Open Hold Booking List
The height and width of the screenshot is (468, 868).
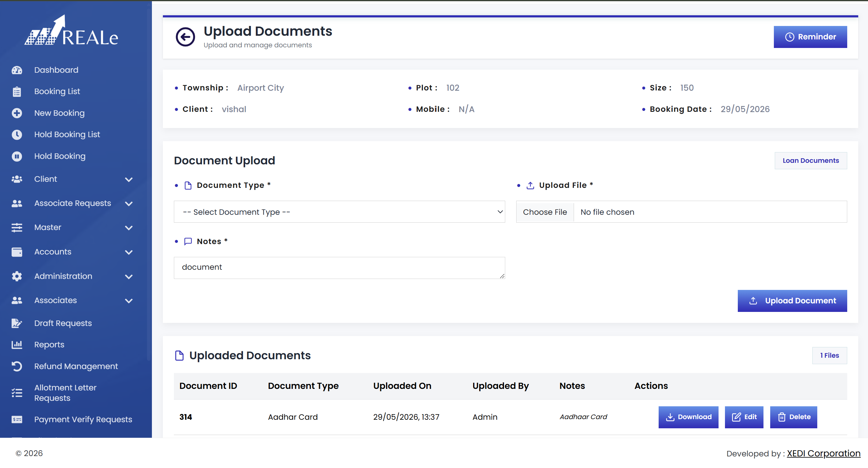(x=67, y=135)
